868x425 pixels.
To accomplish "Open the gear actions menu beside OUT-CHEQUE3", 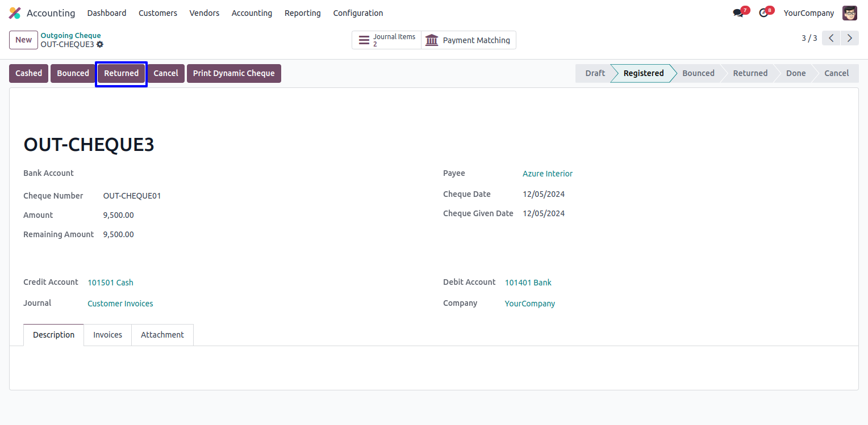I will pyautogui.click(x=100, y=44).
